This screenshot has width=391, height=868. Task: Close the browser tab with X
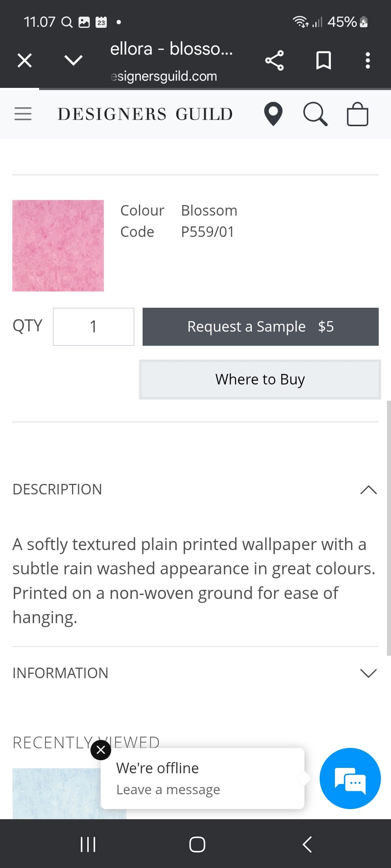point(24,61)
